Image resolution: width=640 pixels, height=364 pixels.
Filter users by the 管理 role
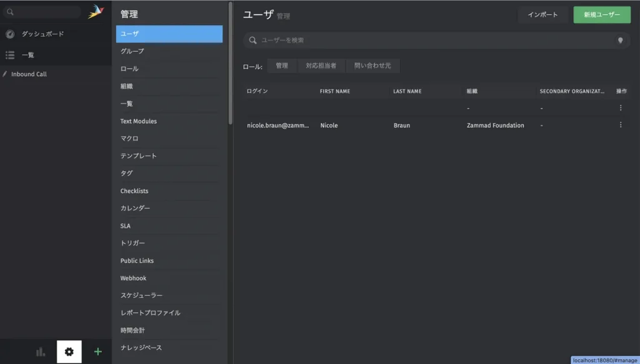click(x=282, y=66)
